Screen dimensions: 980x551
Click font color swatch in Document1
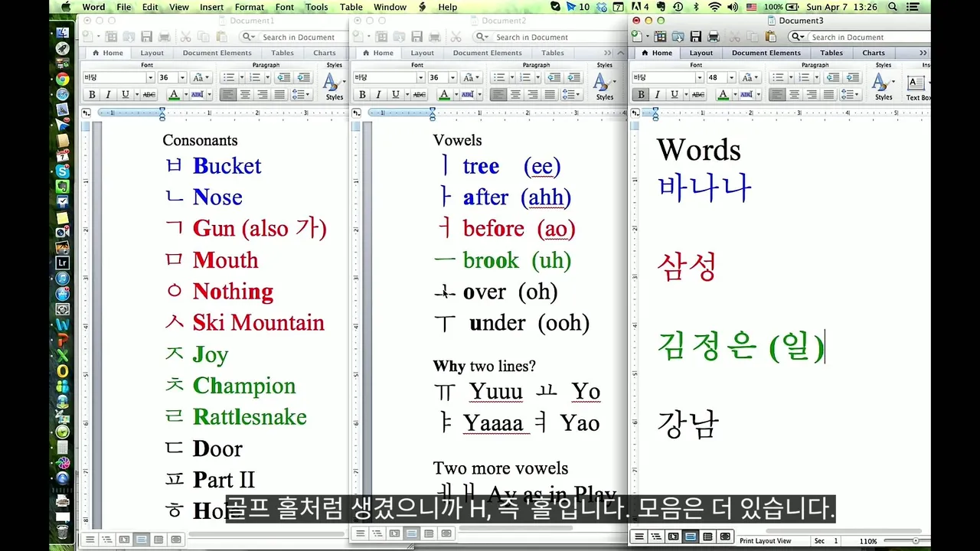click(174, 94)
